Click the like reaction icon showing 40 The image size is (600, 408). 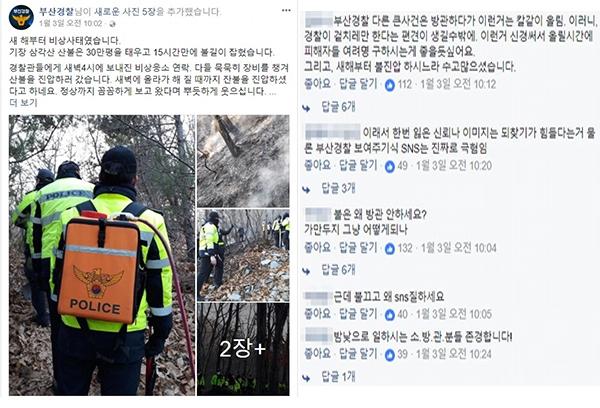390,315
